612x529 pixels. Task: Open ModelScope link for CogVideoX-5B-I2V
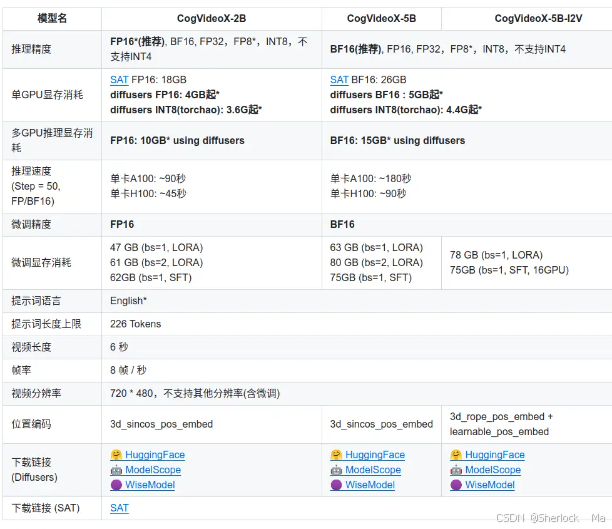[x=493, y=470]
